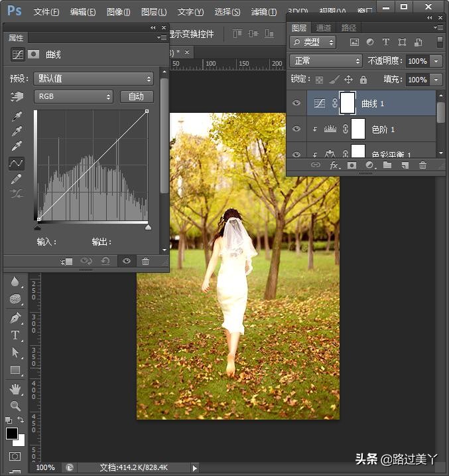Viewport: 449px width, 476px height.
Task: Select the Horizontal Type tool
Action: 15,335
